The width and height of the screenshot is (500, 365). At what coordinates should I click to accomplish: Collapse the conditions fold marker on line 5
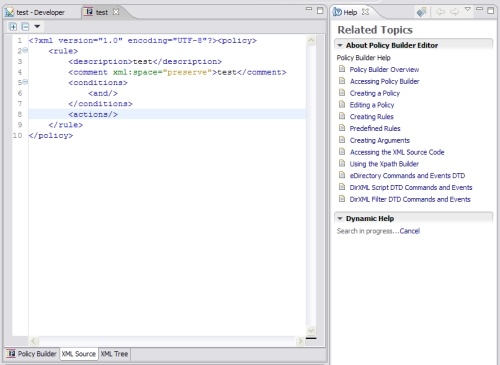(x=25, y=82)
